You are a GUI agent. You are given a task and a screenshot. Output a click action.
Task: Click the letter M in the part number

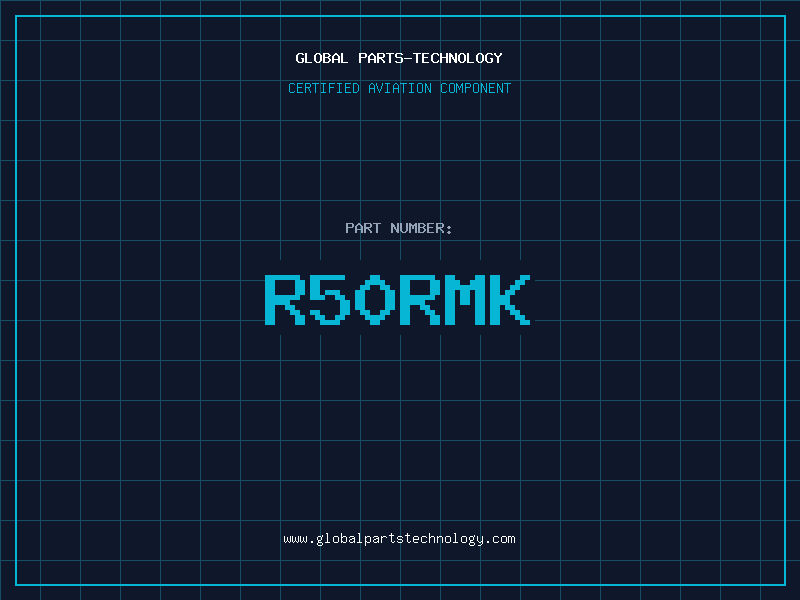(x=464, y=299)
